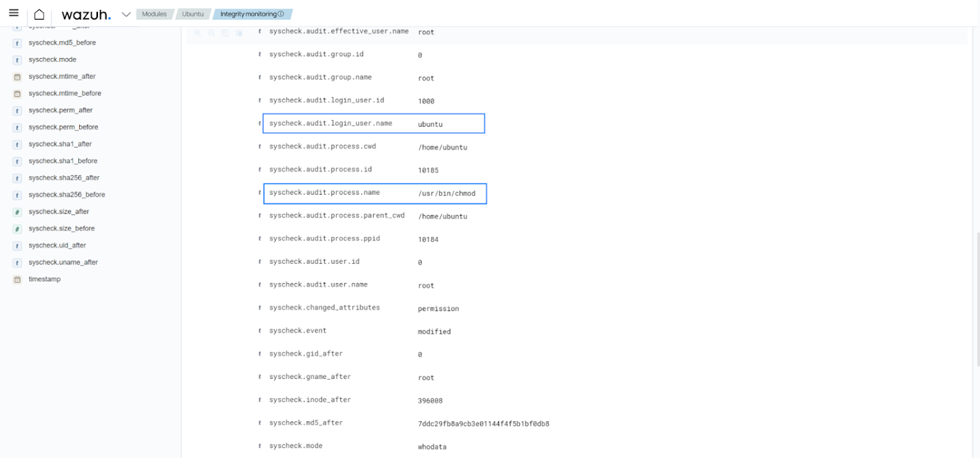
Task: Expand the wazuh menu dropdown chevron
Action: 126,14
